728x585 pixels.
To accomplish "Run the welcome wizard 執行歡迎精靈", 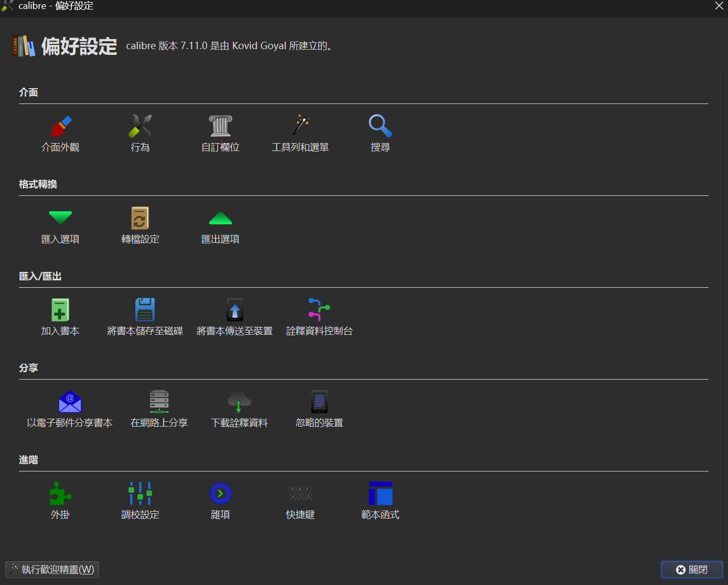I will tap(52, 570).
